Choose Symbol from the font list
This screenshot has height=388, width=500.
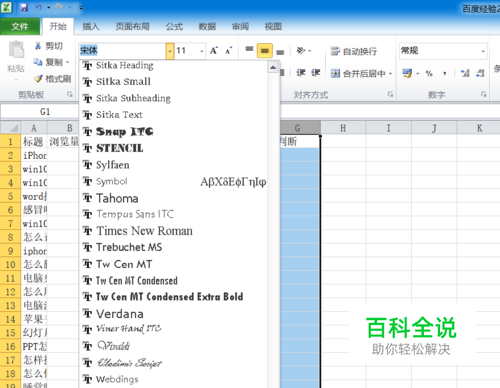click(173, 182)
